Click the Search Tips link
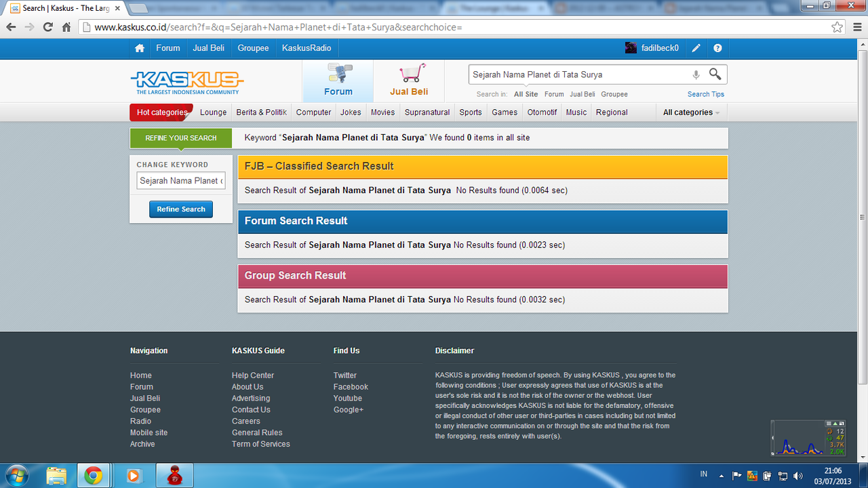The height and width of the screenshot is (488, 868). (706, 94)
